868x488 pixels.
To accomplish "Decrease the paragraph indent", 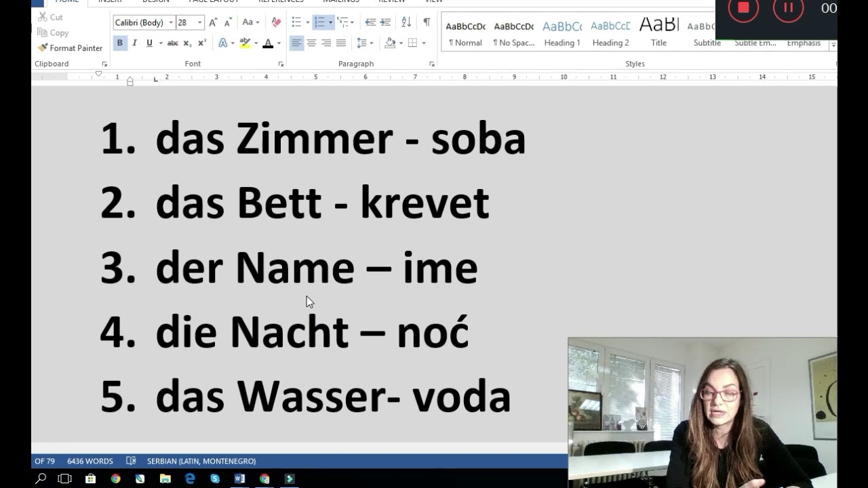I will pyautogui.click(x=370, y=22).
